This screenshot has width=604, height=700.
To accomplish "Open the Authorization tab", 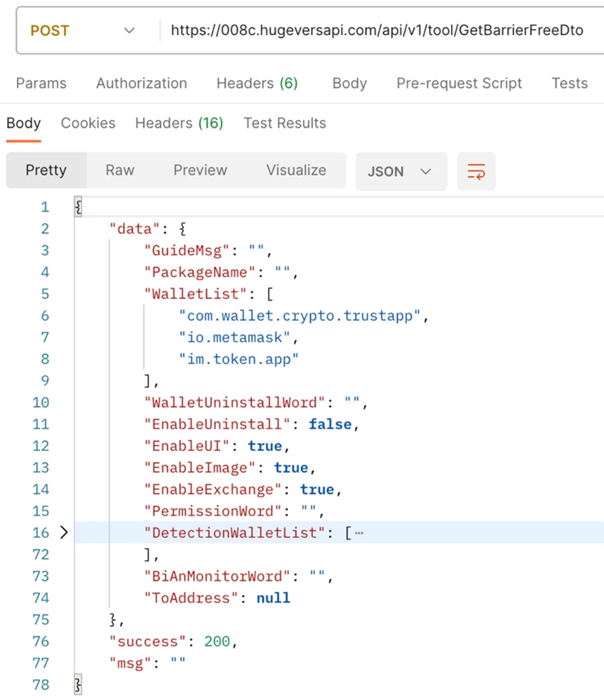I will 141,84.
